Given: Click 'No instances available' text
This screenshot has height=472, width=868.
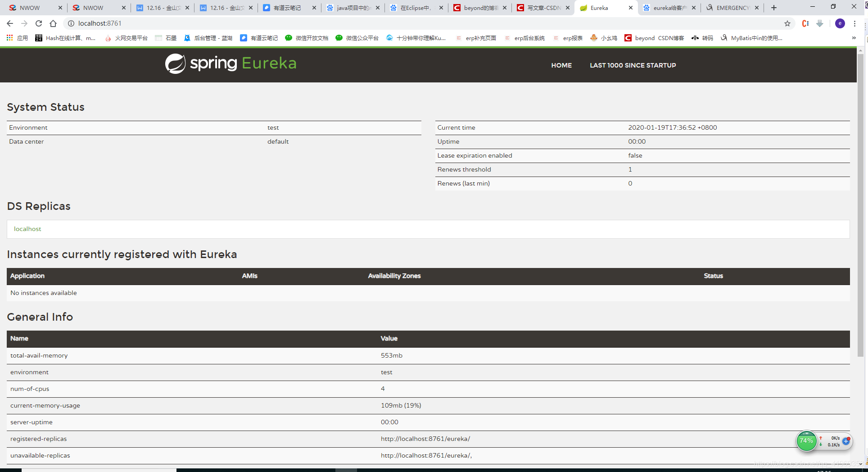Looking at the screenshot, I should (44, 293).
